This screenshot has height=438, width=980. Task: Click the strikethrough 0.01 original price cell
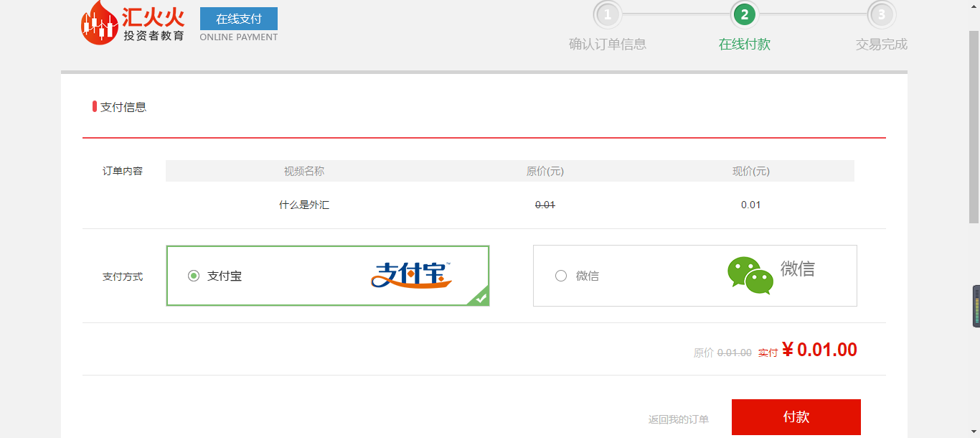pos(545,205)
